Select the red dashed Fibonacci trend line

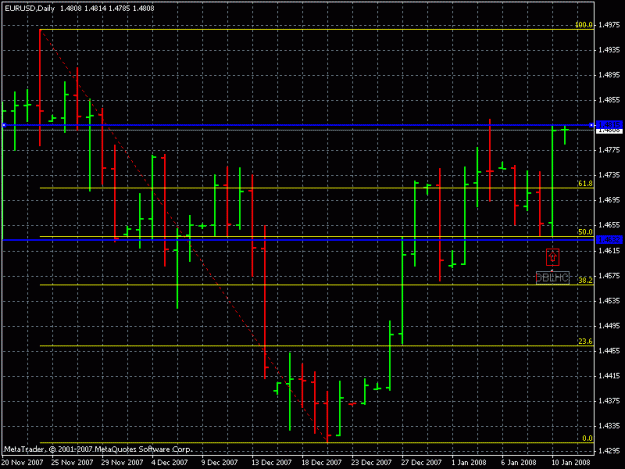pos(183,236)
